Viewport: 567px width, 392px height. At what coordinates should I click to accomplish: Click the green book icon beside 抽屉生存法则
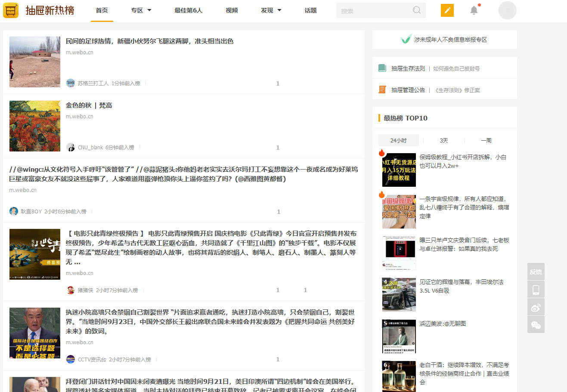382,68
